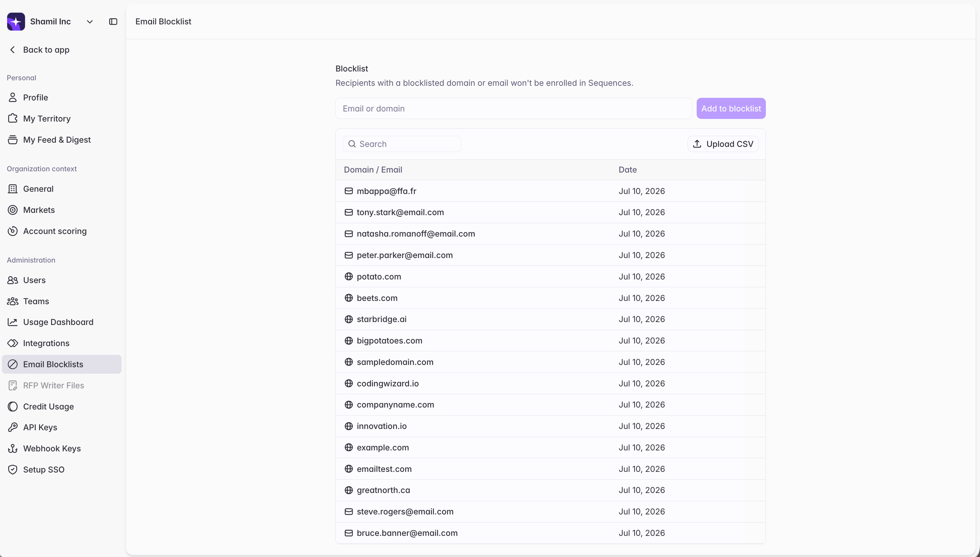Click the Integrations icon

click(13, 343)
